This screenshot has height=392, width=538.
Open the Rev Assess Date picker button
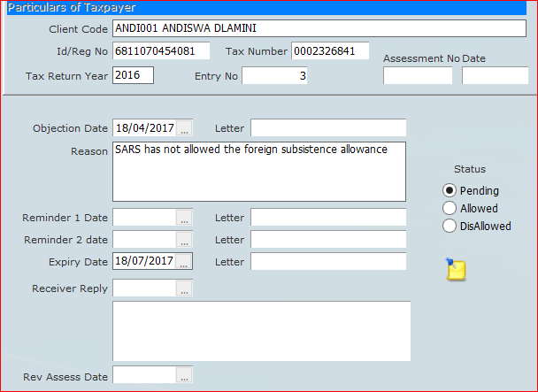coord(184,376)
